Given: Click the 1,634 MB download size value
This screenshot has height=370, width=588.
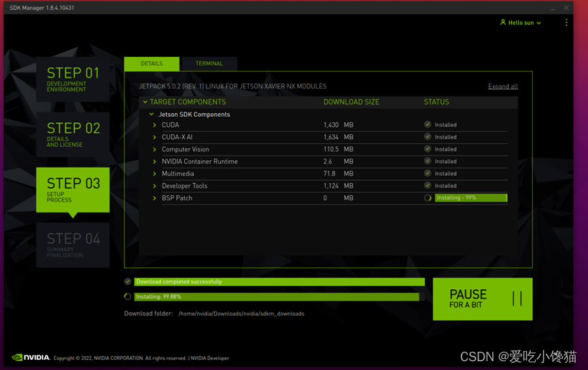Looking at the screenshot, I should 339,137.
